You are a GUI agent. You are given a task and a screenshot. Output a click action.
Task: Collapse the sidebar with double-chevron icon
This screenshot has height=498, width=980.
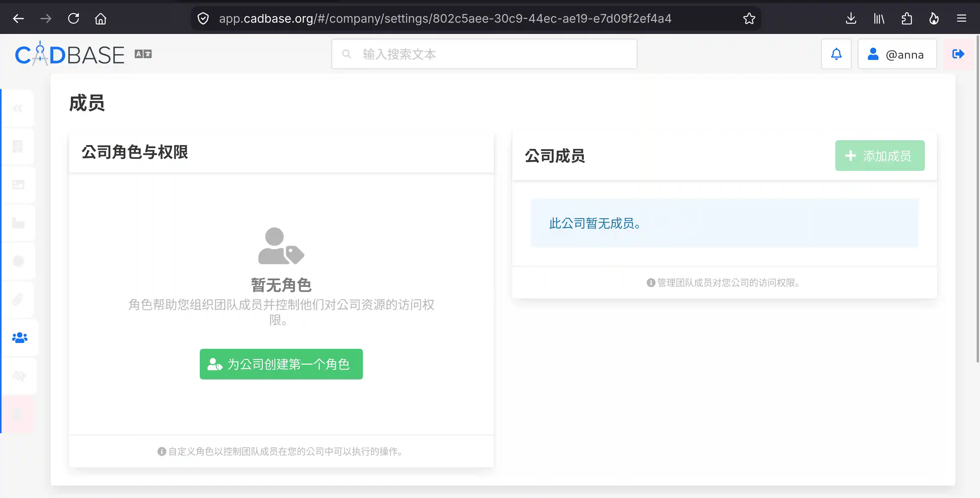point(18,108)
